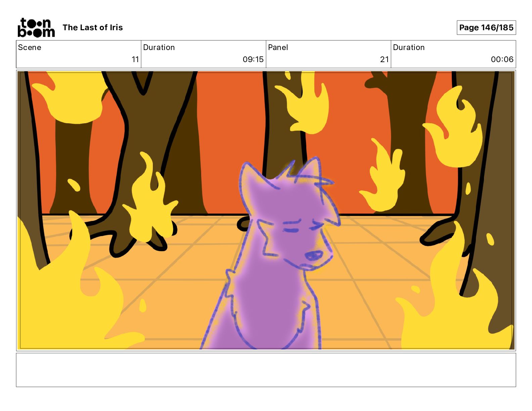The width and height of the screenshot is (532, 411).
Task: Select the title text 'The Last of Iris'
Action: pos(93,28)
